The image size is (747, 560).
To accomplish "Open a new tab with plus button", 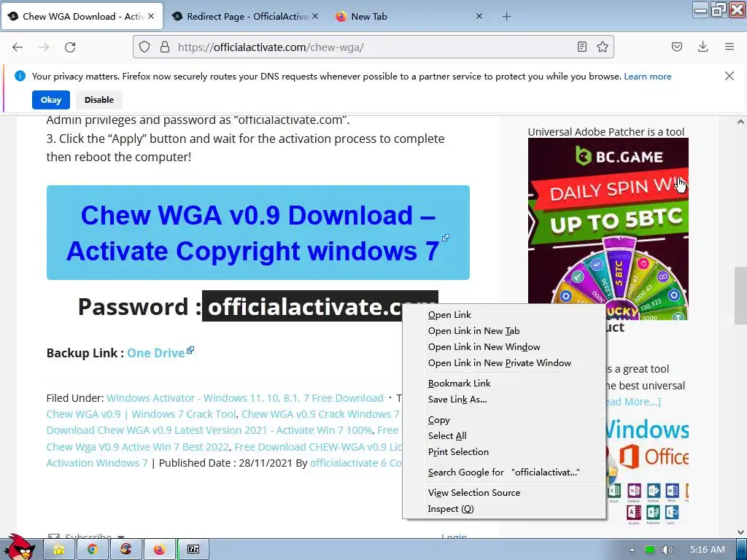I will pyautogui.click(x=506, y=17).
